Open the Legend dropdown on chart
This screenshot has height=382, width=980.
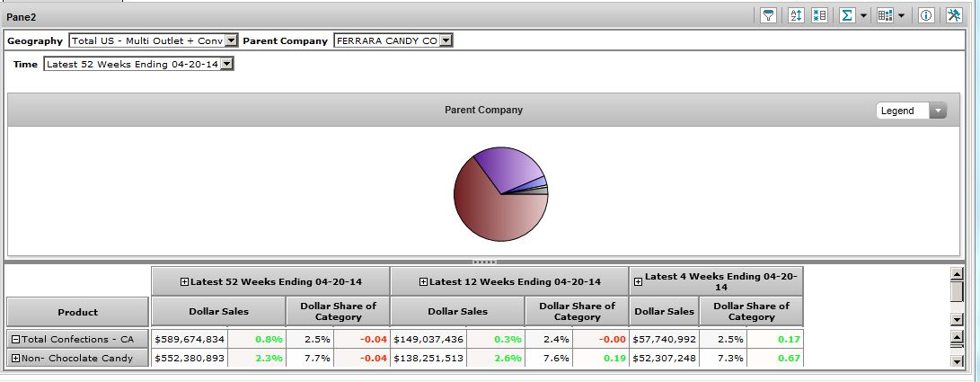[938, 111]
